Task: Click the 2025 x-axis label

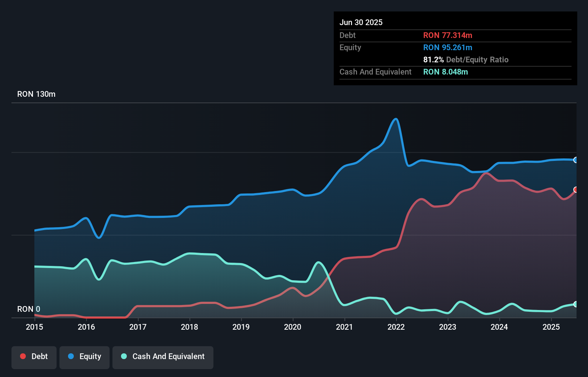Action: tap(551, 327)
